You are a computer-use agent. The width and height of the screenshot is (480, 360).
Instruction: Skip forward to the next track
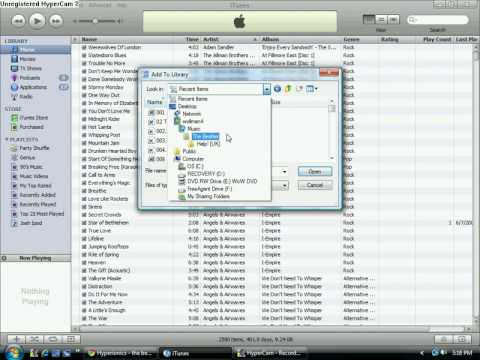click(x=56, y=21)
